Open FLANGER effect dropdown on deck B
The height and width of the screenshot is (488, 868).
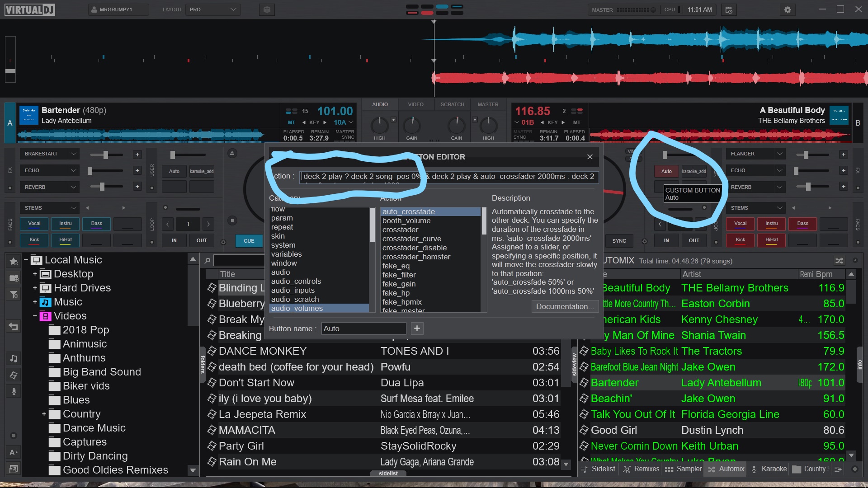coord(779,154)
